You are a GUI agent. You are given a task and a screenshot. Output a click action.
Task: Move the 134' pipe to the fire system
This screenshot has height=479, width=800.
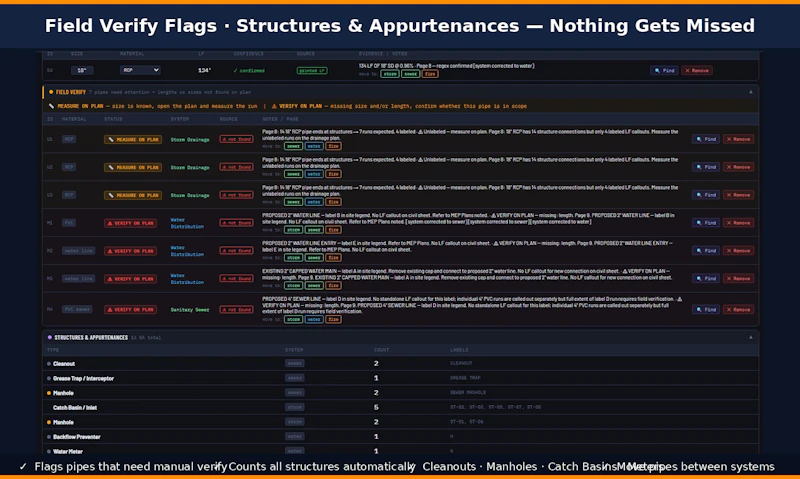tap(430, 74)
